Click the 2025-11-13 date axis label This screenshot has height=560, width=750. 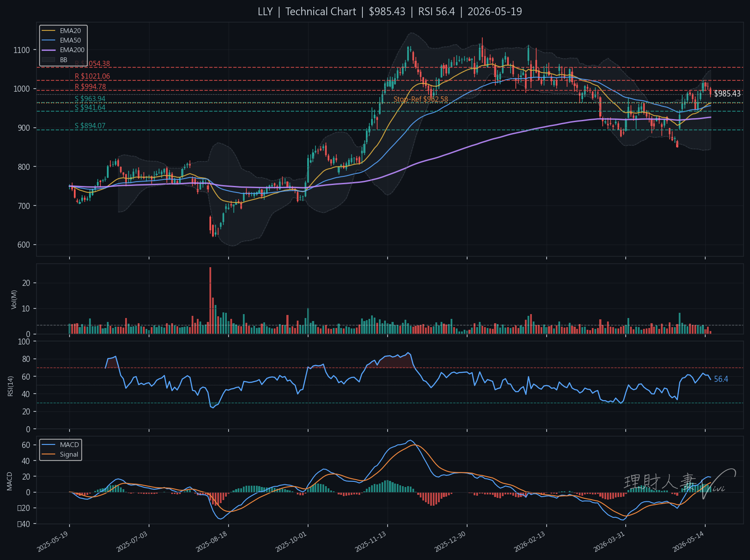[371, 542]
